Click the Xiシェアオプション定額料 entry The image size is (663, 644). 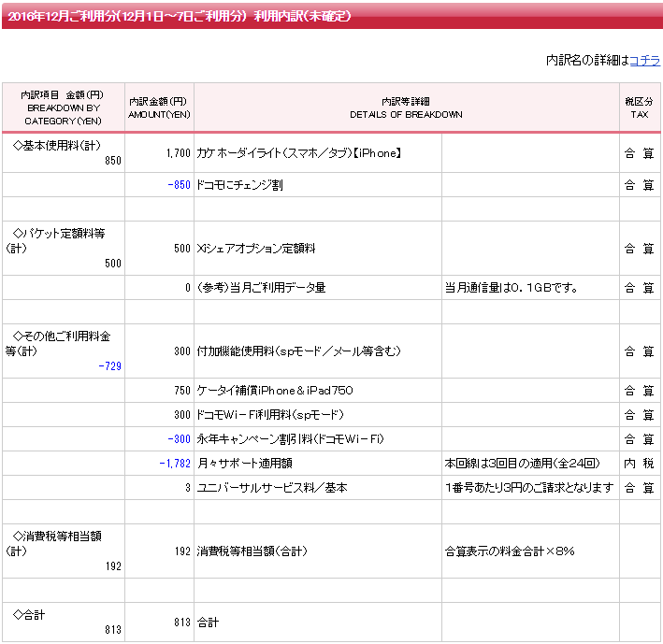(256, 249)
